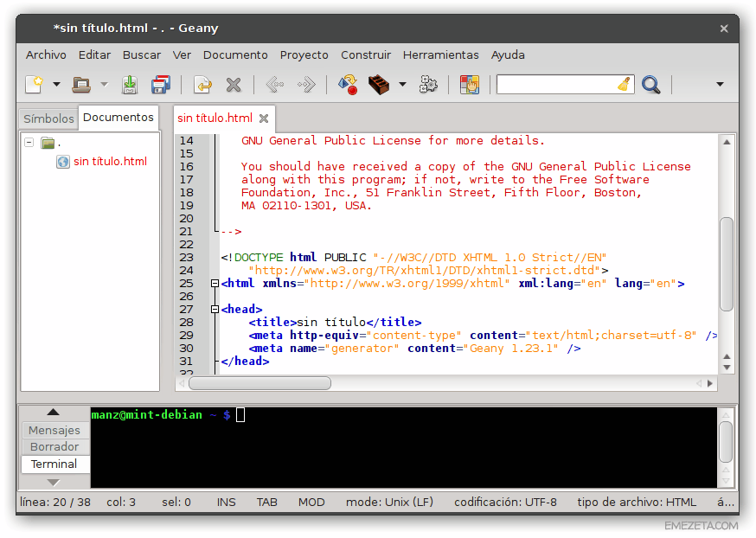Screen dimensions: 756x538
Task: Click the tipo de archivo: HTML status entry
Action: (637, 503)
